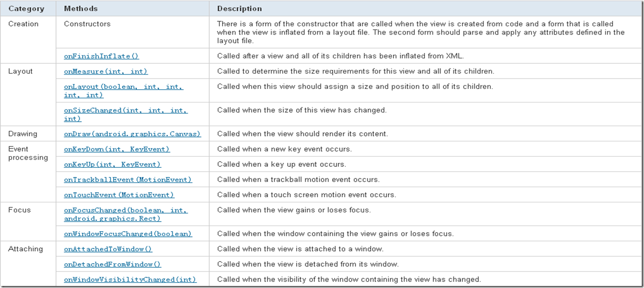Viewport: 644px width, 288px height.
Task: Open the onTouchEvent(MotionEvent) link
Action: click(x=119, y=195)
